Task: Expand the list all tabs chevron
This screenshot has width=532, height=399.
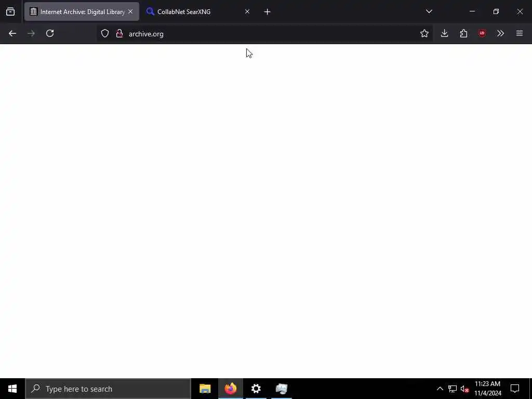Action: tap(429, 11)
